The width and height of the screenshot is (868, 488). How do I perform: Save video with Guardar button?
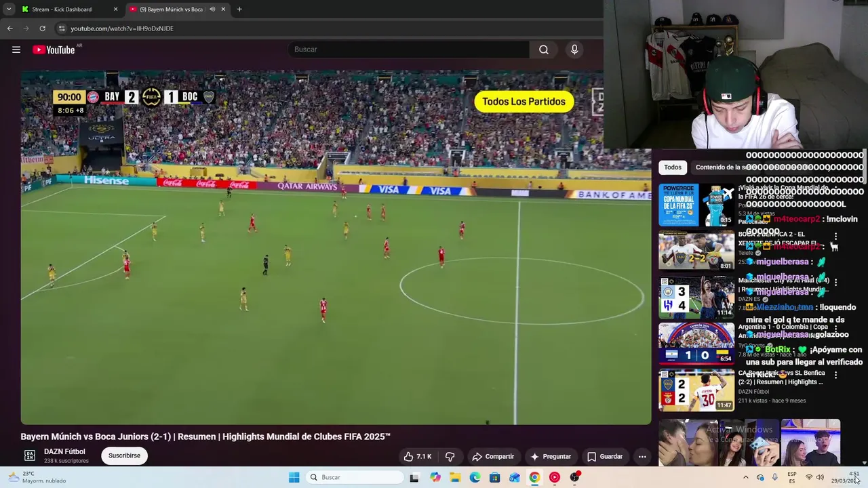point(605,456)
